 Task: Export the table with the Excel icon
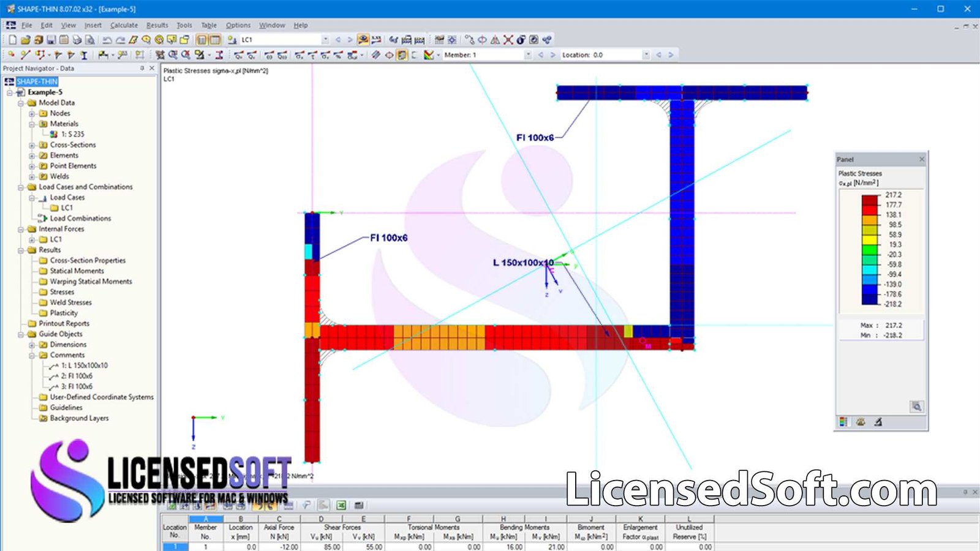coord(341,505)
